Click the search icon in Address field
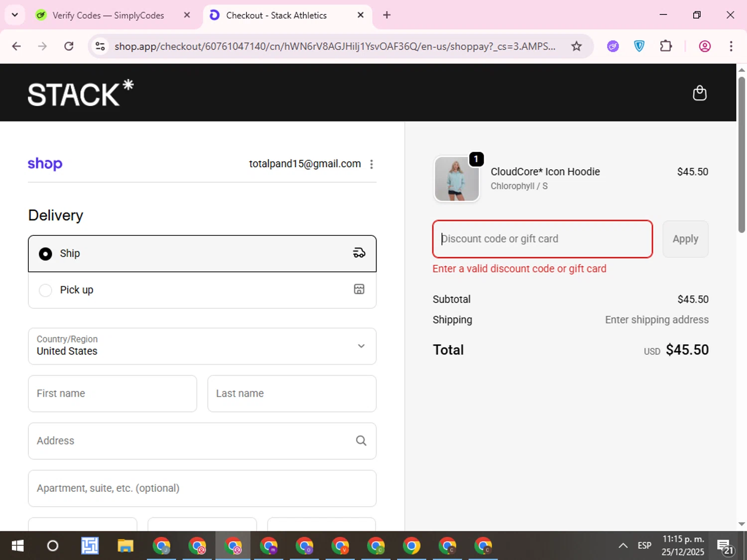 (x=361, y=441)
